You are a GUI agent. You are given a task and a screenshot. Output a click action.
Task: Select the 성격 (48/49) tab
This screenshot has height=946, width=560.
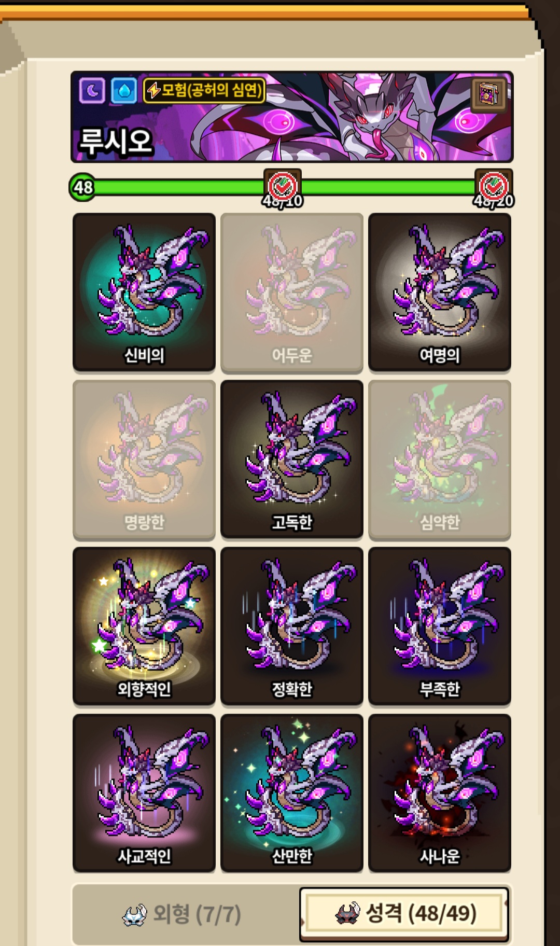coord(404,914)
